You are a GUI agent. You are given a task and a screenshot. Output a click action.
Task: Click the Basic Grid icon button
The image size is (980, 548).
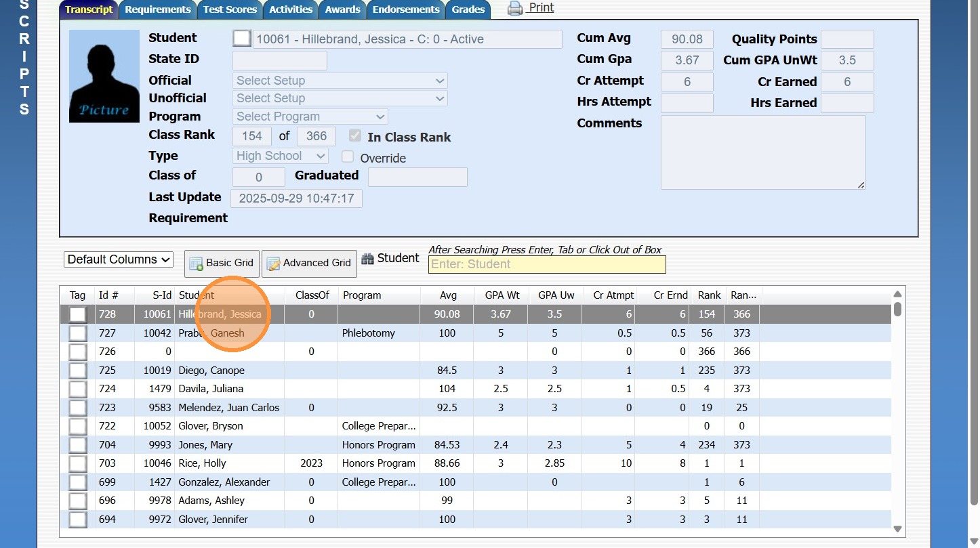click(197, 264)
